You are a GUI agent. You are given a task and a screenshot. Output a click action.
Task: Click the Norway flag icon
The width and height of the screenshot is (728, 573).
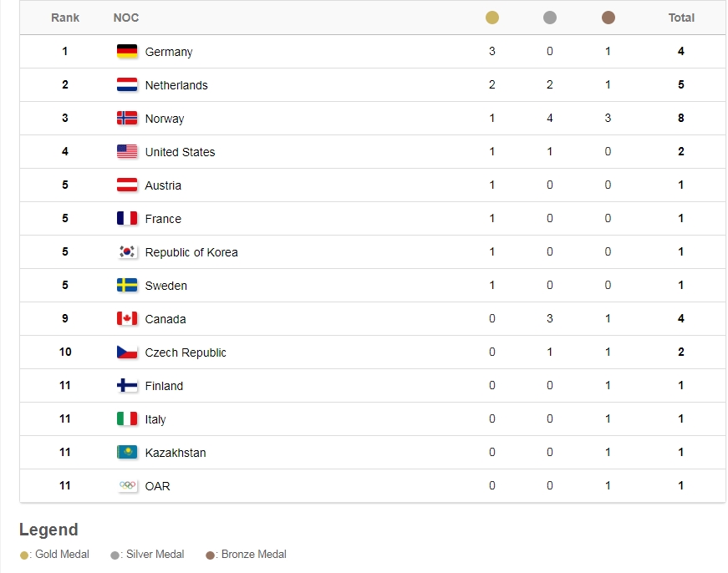coord(127,119)
